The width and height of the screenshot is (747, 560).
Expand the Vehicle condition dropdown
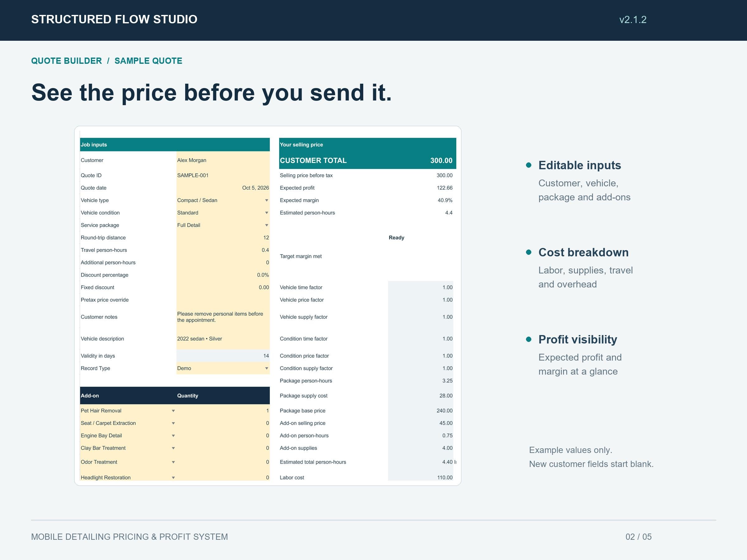(266, 213)
